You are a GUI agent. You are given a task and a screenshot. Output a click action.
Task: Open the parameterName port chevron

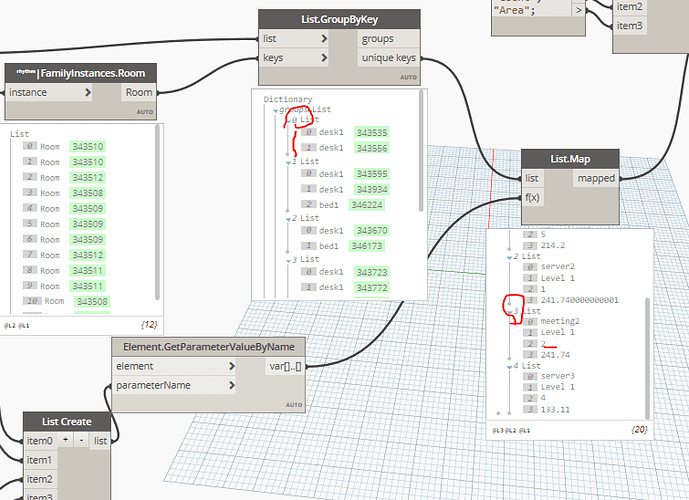coord(232,385)
